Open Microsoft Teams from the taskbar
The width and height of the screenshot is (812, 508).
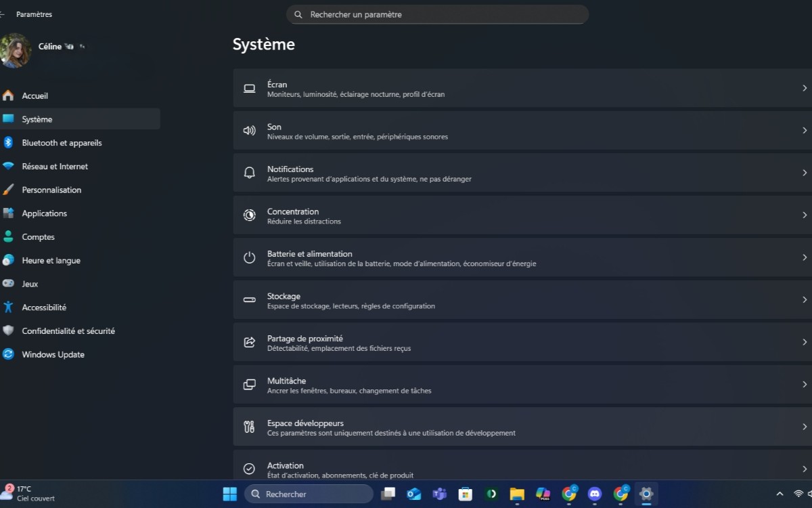coord(439,494)
